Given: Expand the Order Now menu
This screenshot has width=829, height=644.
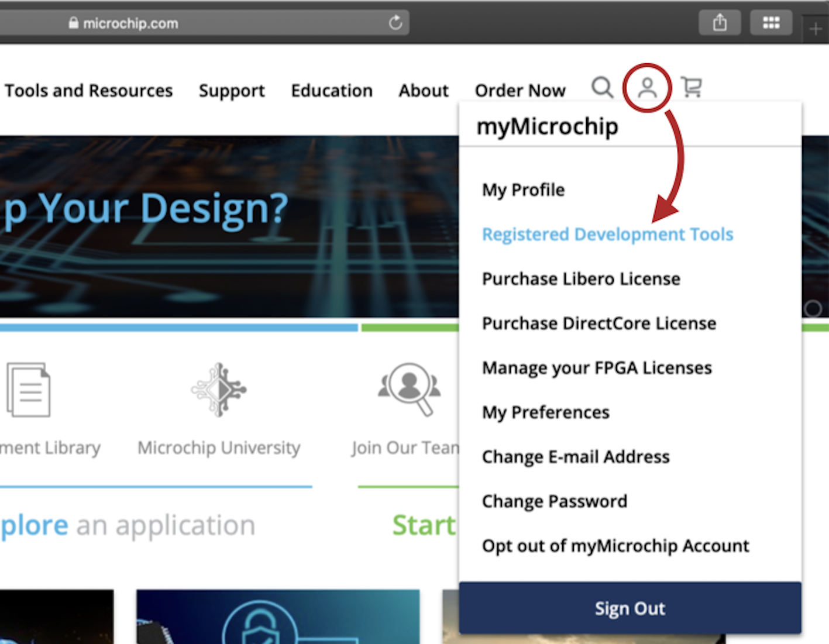Looking at the screenshot, I should [x=520, y=91].
